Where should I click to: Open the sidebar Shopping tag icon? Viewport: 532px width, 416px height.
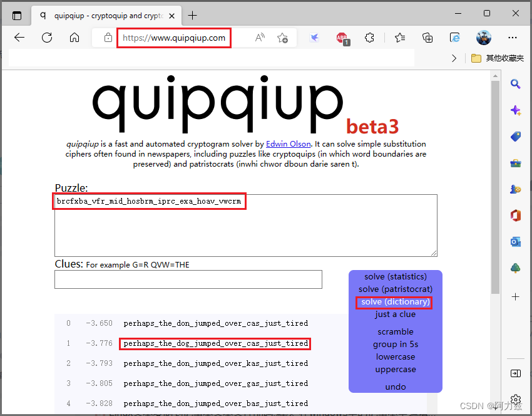(x=516, y=137)
